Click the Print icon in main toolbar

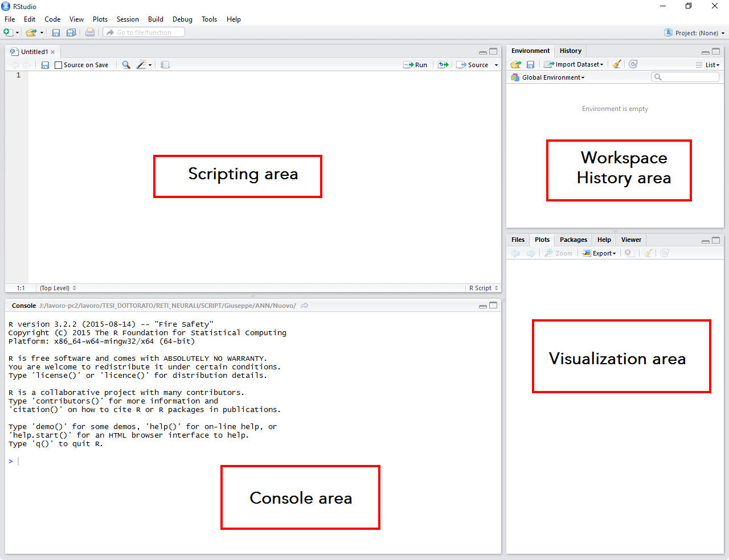[x=90, y=32]
